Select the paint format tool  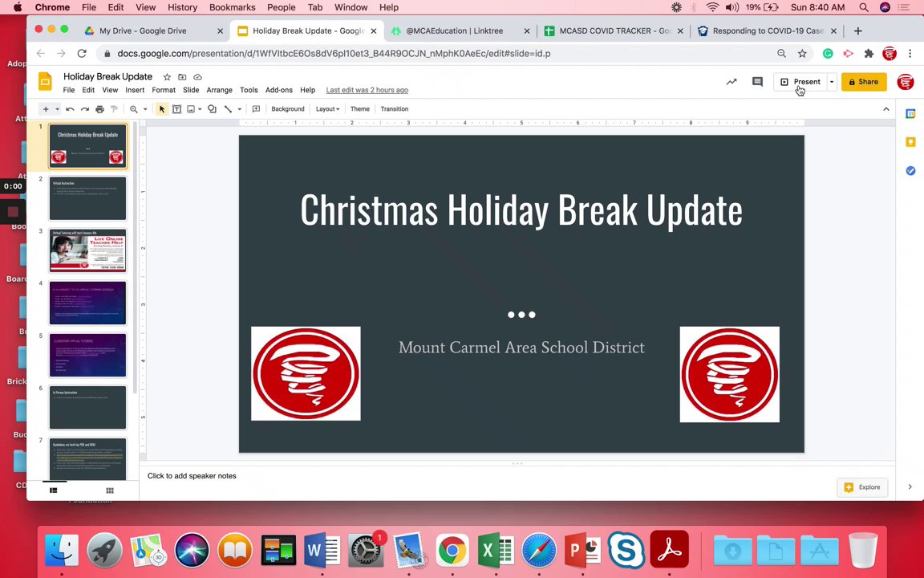(115, 109)
